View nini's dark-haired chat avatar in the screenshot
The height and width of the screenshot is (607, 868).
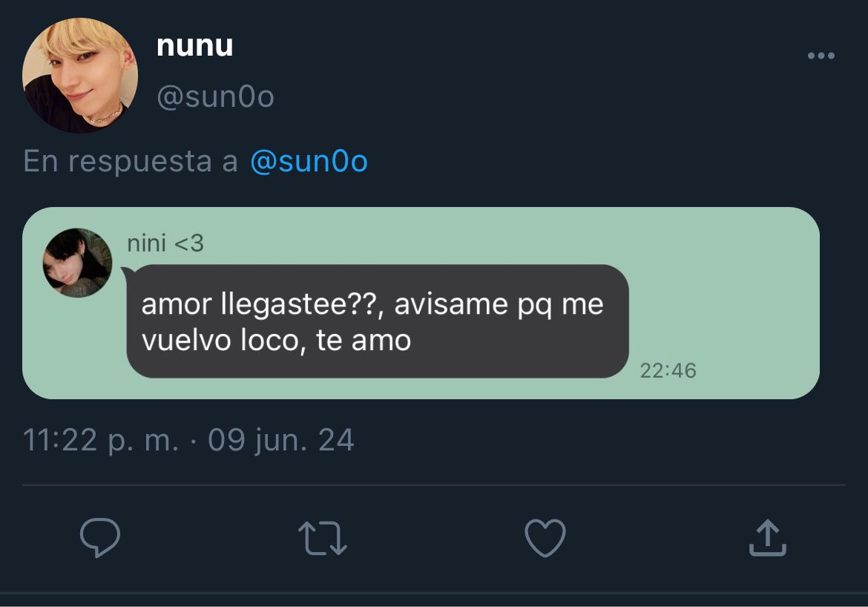[77, 263]
